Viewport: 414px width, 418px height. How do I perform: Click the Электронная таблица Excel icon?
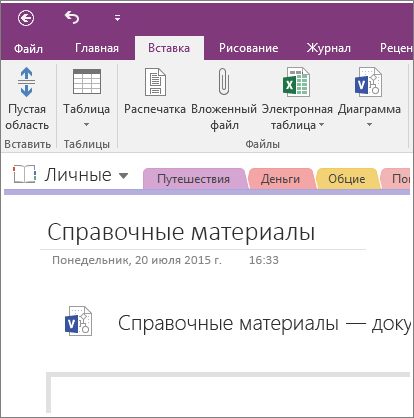[296, 82]
